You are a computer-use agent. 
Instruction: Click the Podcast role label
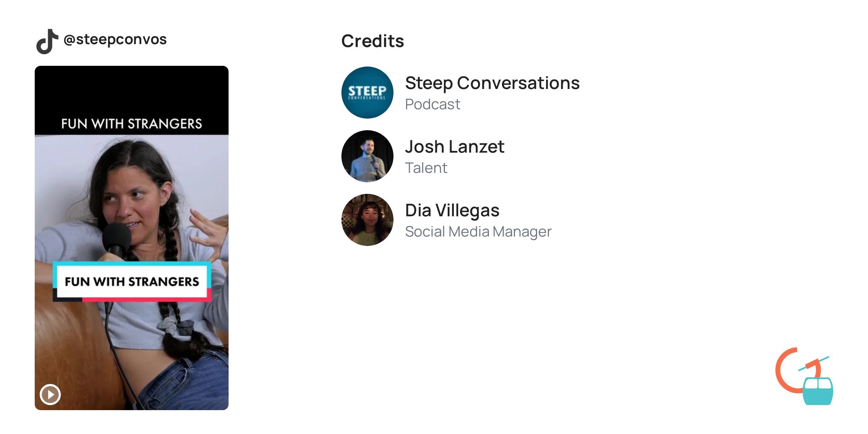[433, 104]
